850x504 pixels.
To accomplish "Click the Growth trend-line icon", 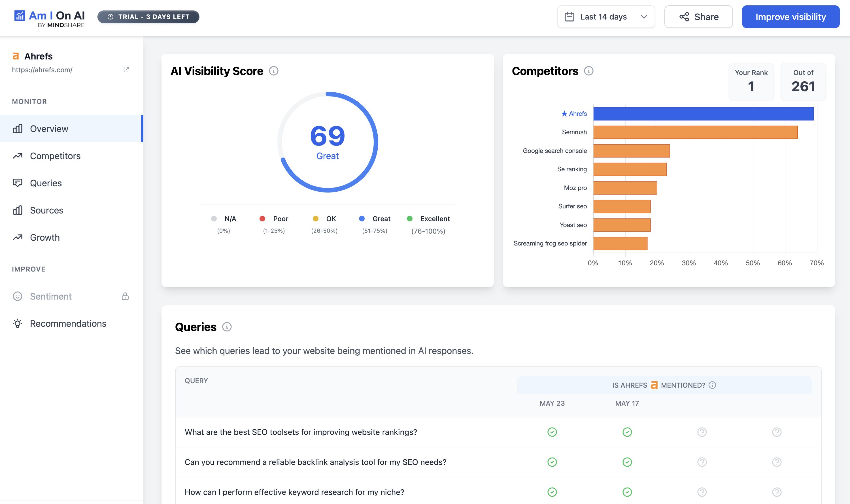I will [x=18, y=237].
